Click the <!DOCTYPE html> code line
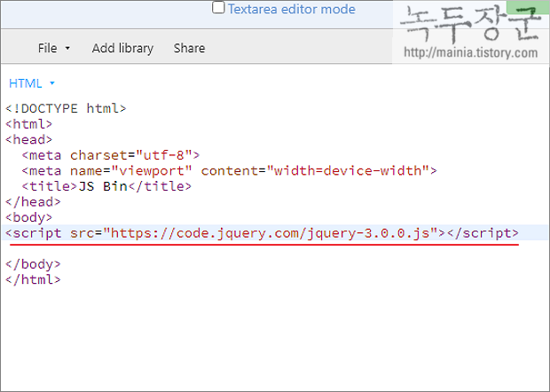This screenshot has height=392, width=550. tap(66, 108)
